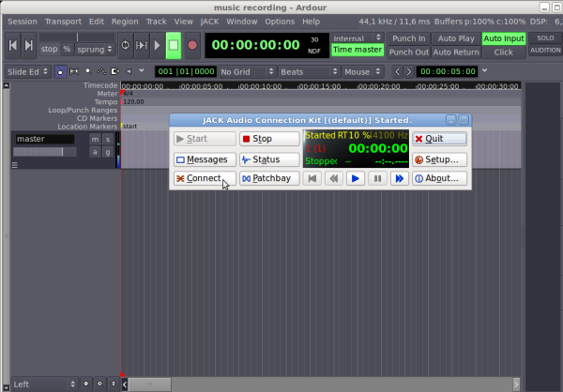
Task: Toggle the Click metronome
Action: point(504,53)
